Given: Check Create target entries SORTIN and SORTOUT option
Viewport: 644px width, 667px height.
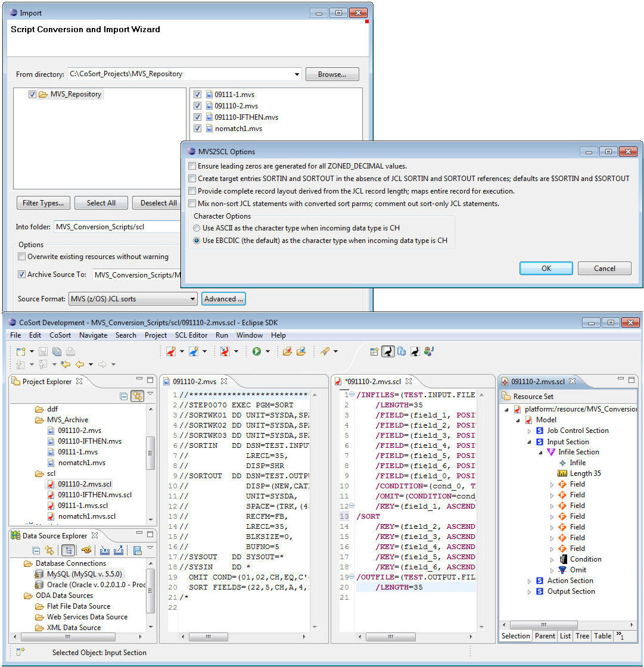Looking at the screenshot, I should [192, 178].
